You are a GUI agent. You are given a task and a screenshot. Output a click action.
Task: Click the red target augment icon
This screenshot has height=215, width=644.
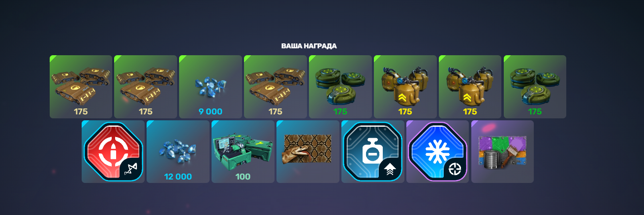tap(113, 151)
